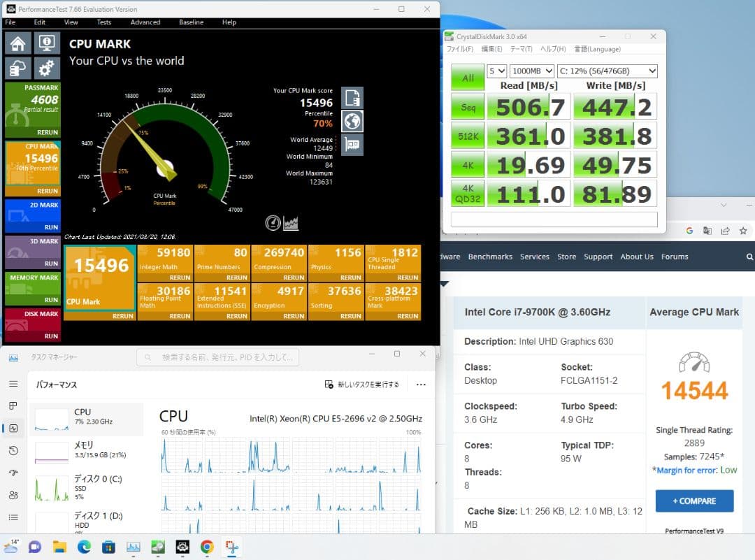Image resolution: width=755 pixels, height=560 pixels.
Task: Click the cloud database baseline icon
Action: point(18,69)
